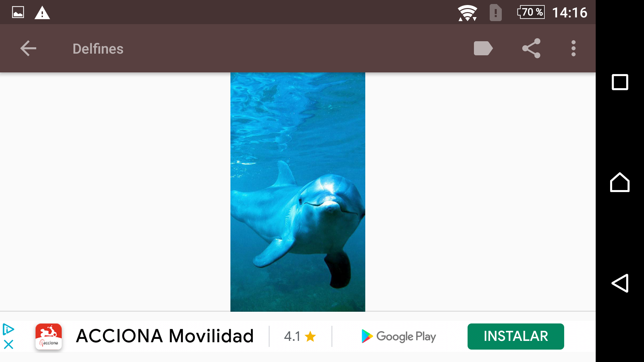Image resolution: width=644 pixels, height=362 pixels.
Task: Tap Android back triangle button
Action: click(620, 283)
